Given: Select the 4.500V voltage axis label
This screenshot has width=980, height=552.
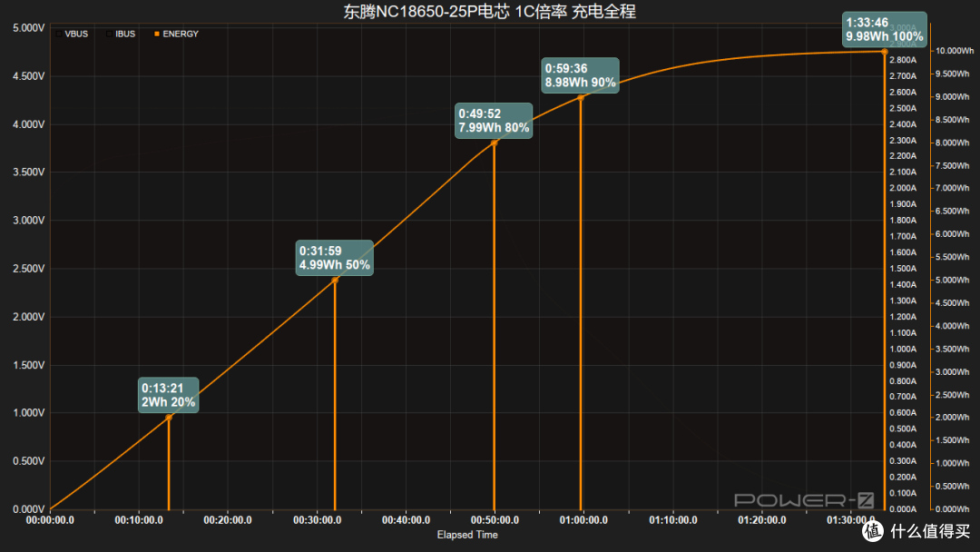Looking at the screenshot, I should [29, 76].
